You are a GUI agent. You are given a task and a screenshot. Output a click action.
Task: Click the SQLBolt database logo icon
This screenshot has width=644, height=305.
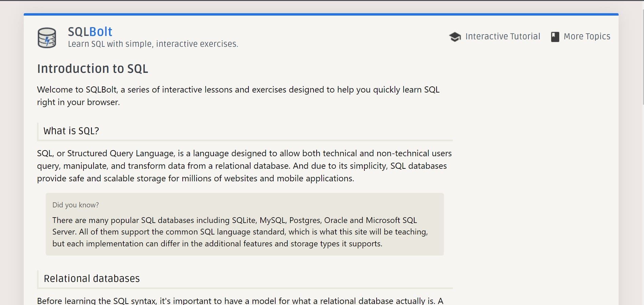pyautogui.click(x=47, y=38)
